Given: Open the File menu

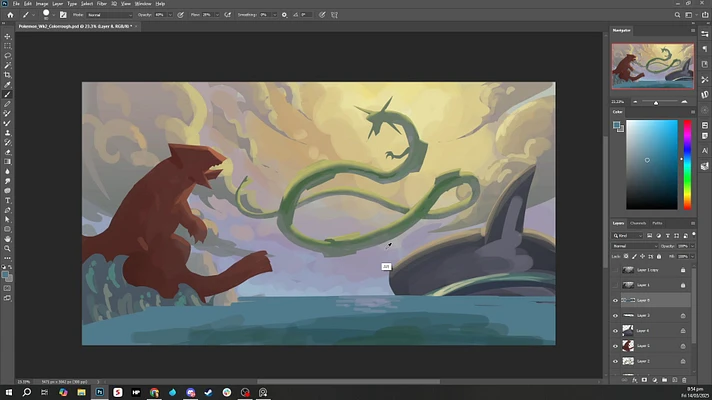Looking at the screenshot, I should pyautogui.click(x=16, y=4).
